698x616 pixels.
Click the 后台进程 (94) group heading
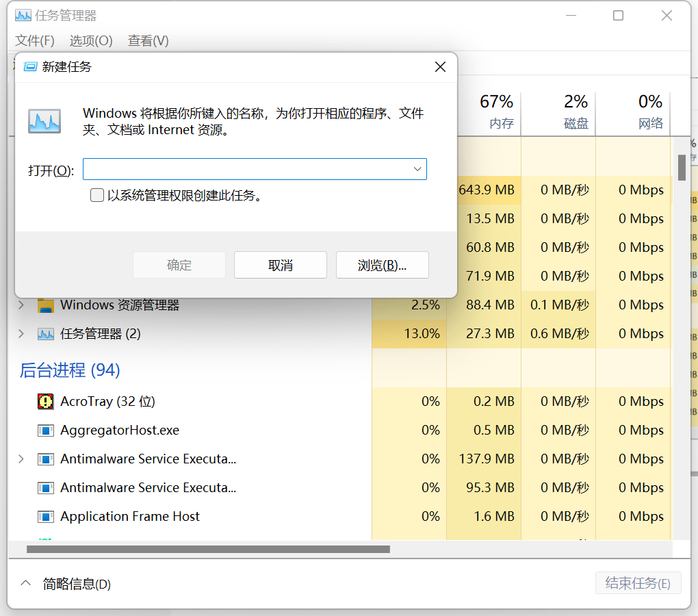70,370
